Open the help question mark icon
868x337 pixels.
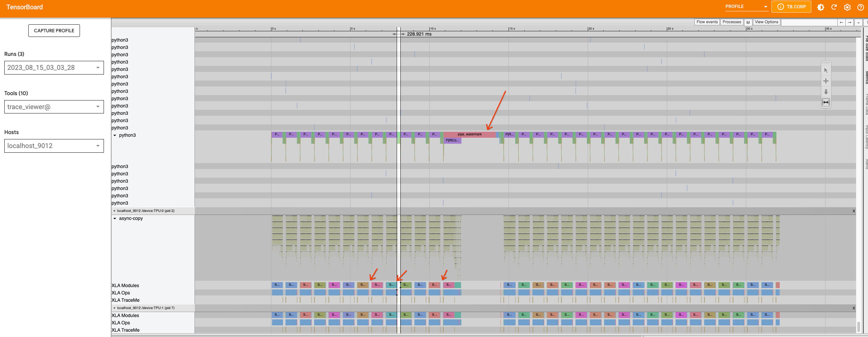(x=860, y=7)
